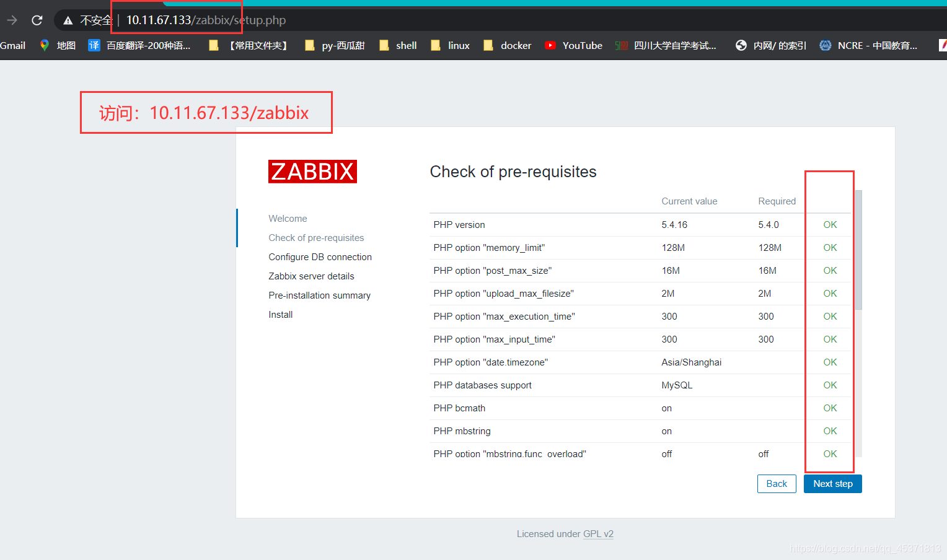Click the Current value column header
This screenshot has height=560, width=947.
click(689, 201)
